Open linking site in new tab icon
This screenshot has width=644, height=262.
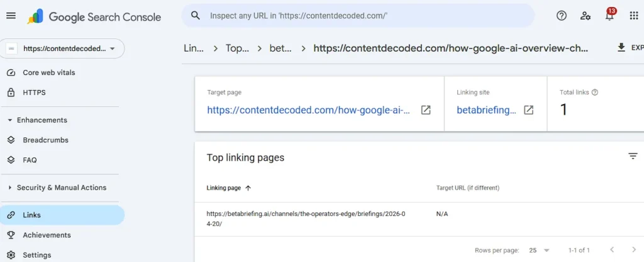click(x=528, y=110)
